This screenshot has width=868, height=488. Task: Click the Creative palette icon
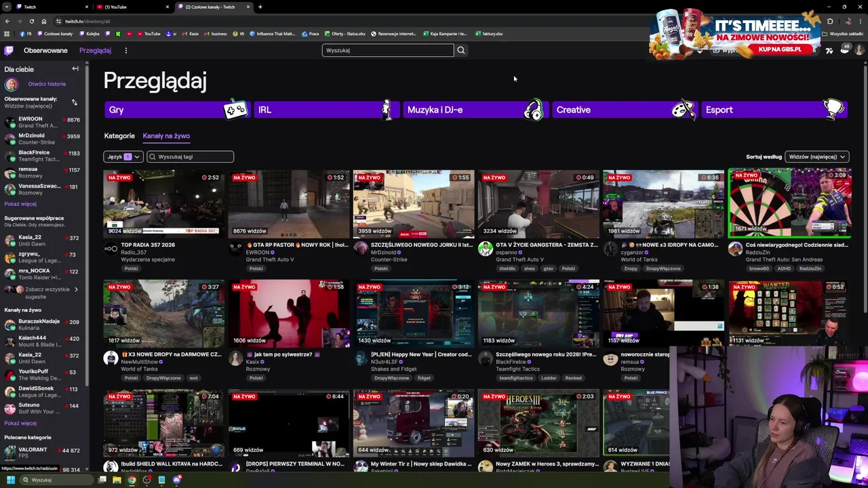[x=683, y=110]
